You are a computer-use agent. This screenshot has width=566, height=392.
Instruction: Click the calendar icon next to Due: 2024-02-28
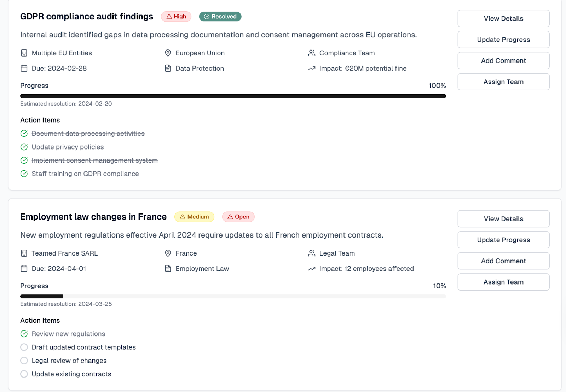tap(24, 68)
